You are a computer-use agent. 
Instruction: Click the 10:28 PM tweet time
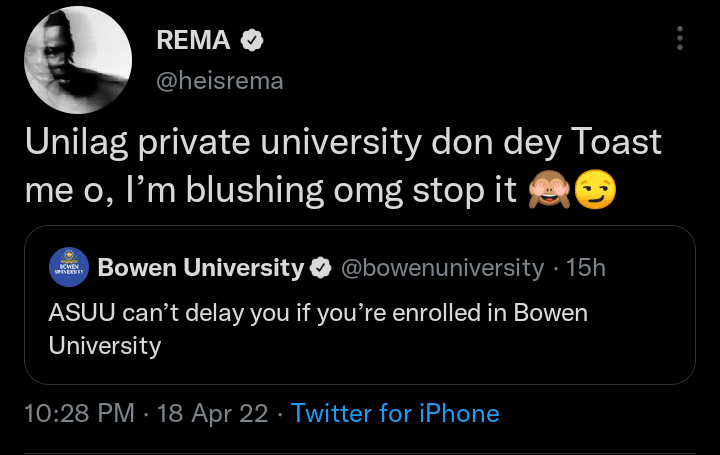click(78, 412)
